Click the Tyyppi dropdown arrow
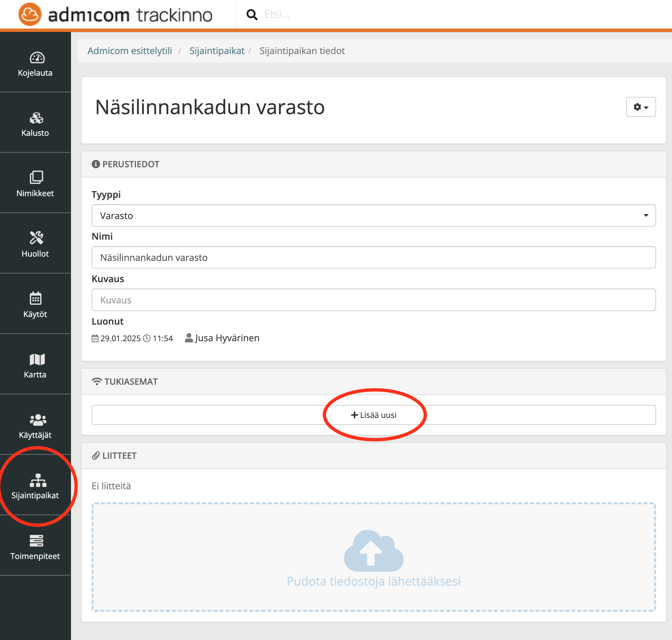Screen dimensions: 672x640 click(645, 216)
